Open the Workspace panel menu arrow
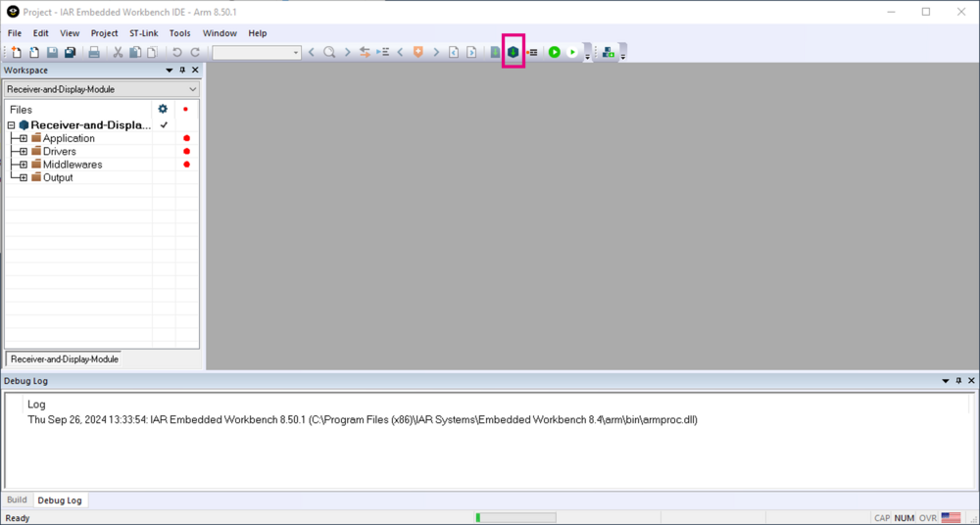The height and width of the screenshot is (525, 980). coord(170,71)
